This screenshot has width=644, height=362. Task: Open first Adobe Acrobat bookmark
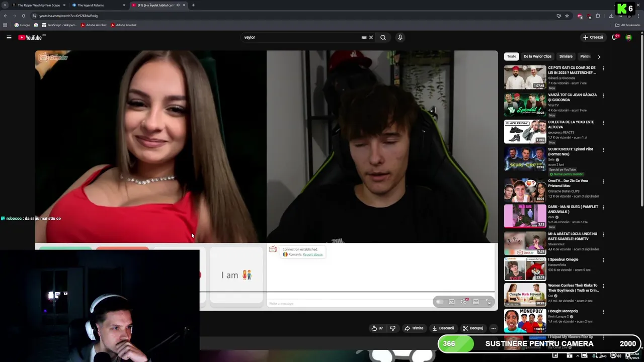pos(94,25)
